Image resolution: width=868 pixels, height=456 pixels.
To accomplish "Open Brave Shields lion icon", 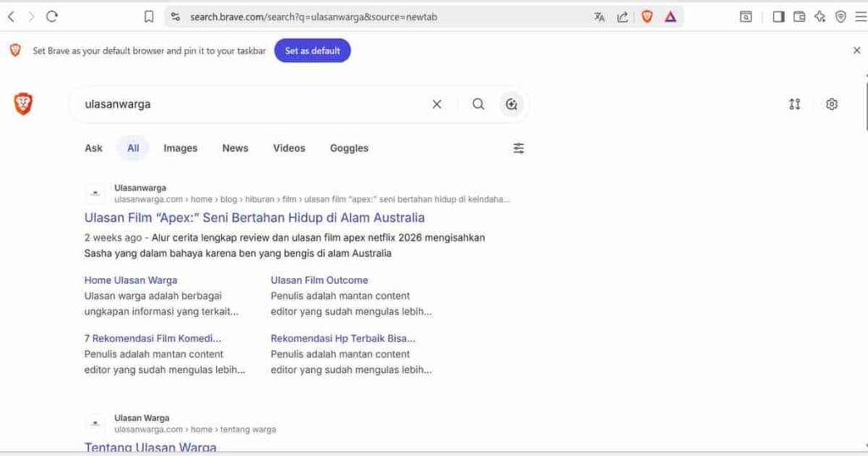I will pyautogui.click(x=647, y=17).
